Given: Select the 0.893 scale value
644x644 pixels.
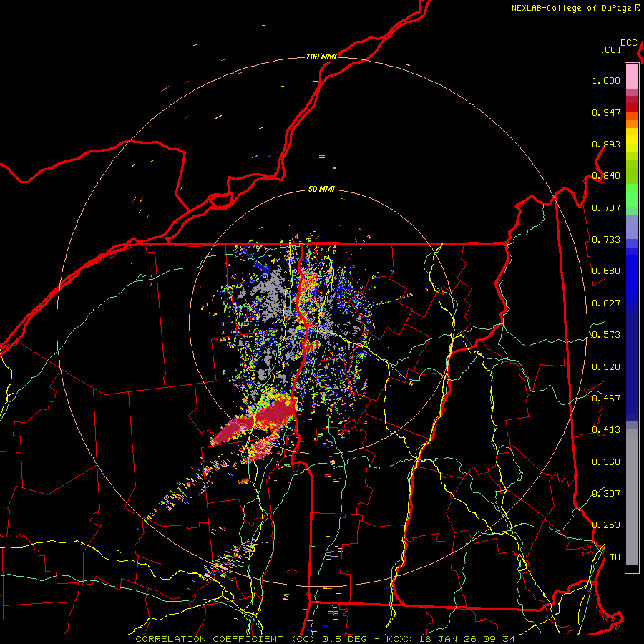Looking at the screenshot, I should (606, 144).
